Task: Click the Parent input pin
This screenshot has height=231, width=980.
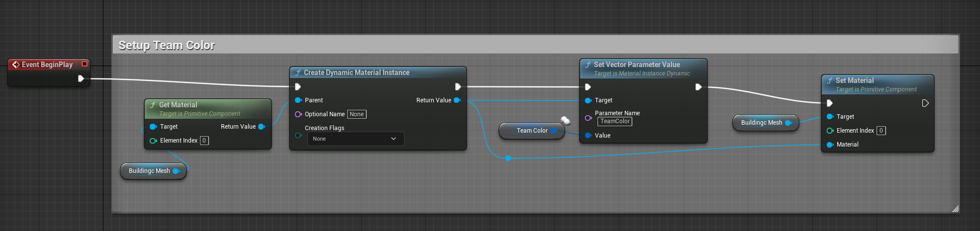Action: coord(298,100)
